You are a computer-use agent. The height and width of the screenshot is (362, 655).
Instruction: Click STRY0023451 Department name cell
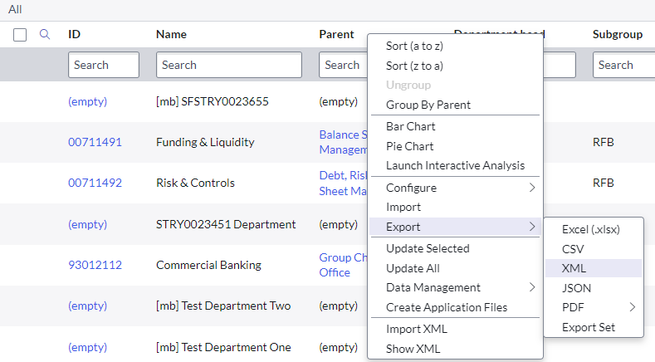pos(226,224)
